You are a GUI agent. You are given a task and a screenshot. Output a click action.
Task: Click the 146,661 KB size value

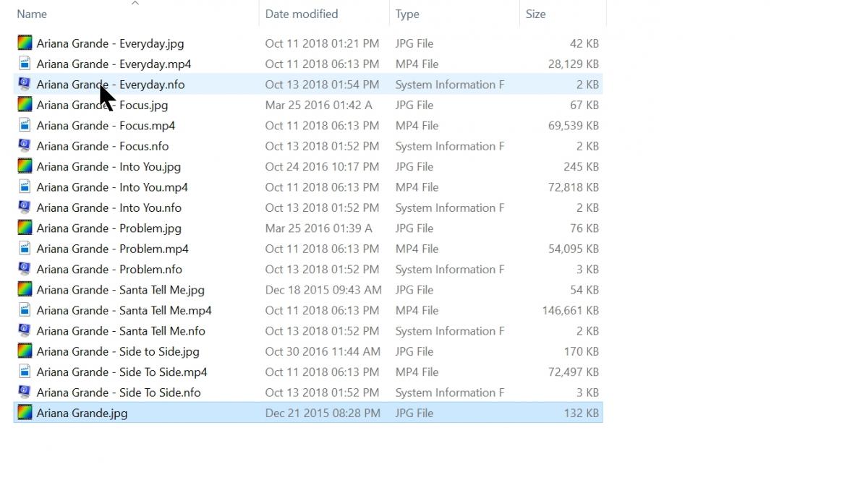click(570, 310)
